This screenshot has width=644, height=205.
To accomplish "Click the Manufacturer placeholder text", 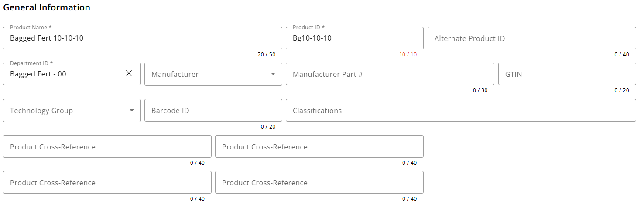I will point(175,75).
